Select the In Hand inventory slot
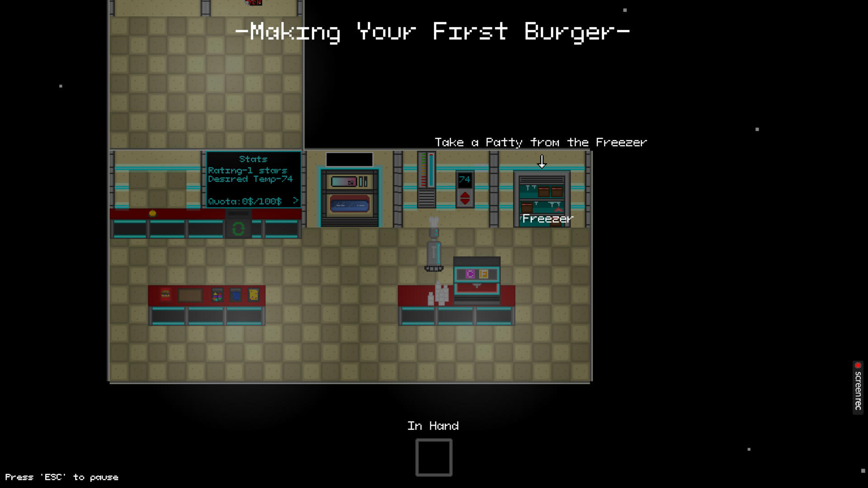Screen dimensions: 868x488 coord(433,456)
